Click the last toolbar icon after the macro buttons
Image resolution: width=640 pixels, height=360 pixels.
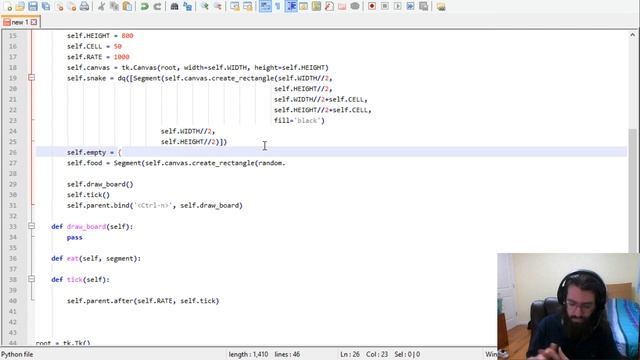coord(441,6)
